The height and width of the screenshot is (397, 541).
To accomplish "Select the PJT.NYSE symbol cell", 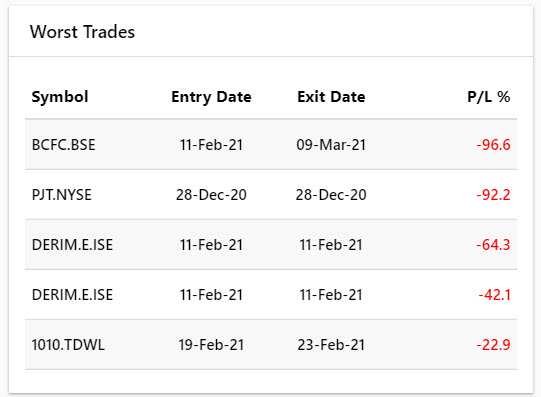I will (61, 195).
